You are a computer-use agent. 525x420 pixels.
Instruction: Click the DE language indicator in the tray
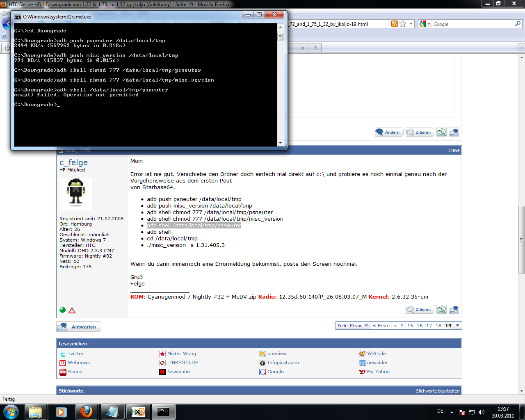(440, 411)
